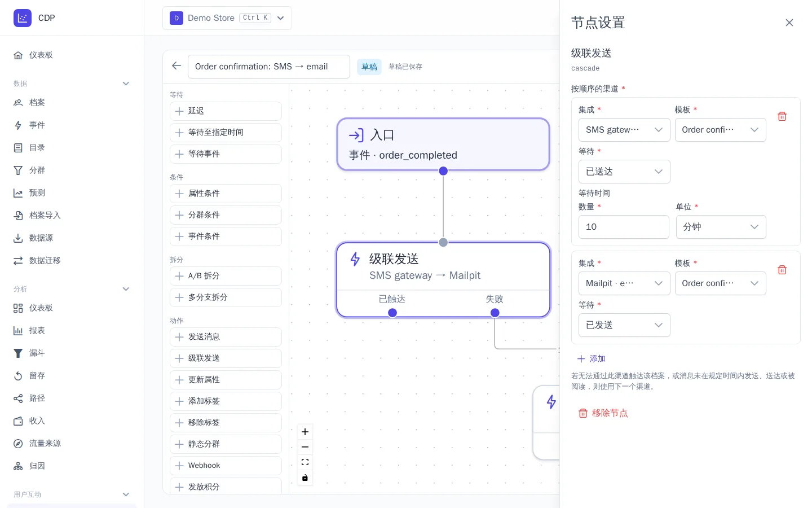Zoom out on the flow canvas
This screenshot has width=812, height=508.
pyautogui.click(x=305, y=447)
